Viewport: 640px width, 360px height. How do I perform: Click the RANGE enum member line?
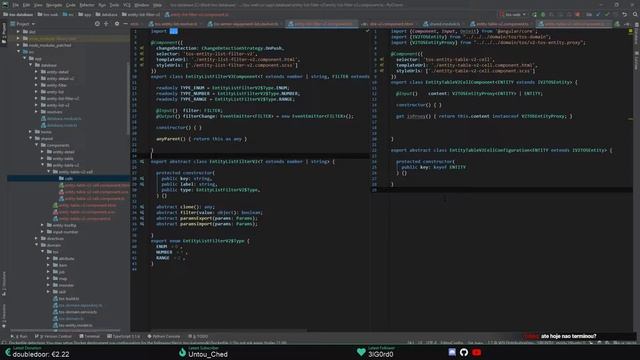171,258
